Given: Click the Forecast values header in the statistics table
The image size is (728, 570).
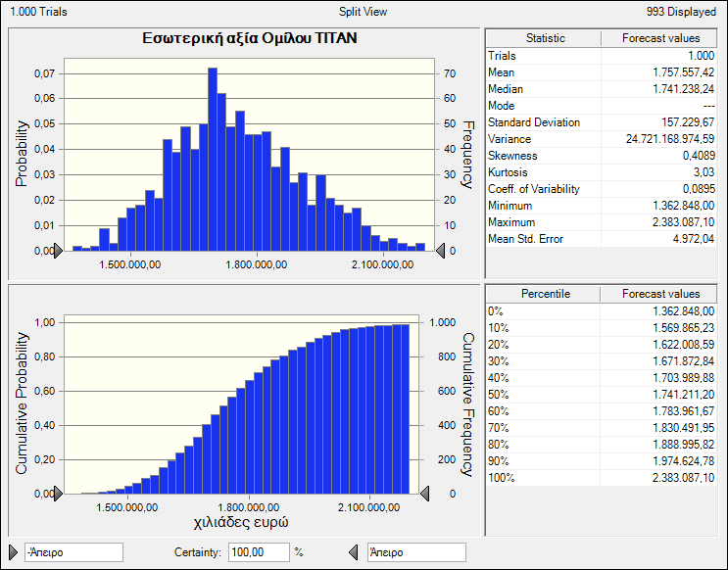Looking at the screenshot, I should click(659, 38).
